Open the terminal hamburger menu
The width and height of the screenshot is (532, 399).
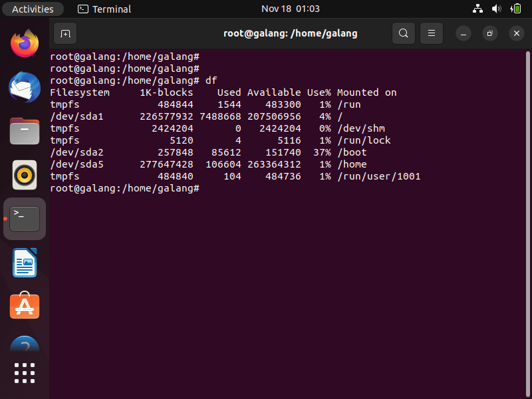coord(432,33)
